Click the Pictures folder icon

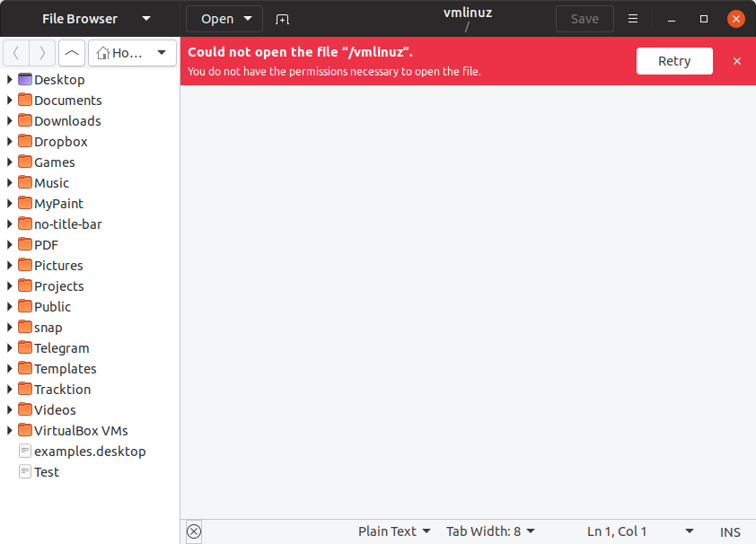25,265
